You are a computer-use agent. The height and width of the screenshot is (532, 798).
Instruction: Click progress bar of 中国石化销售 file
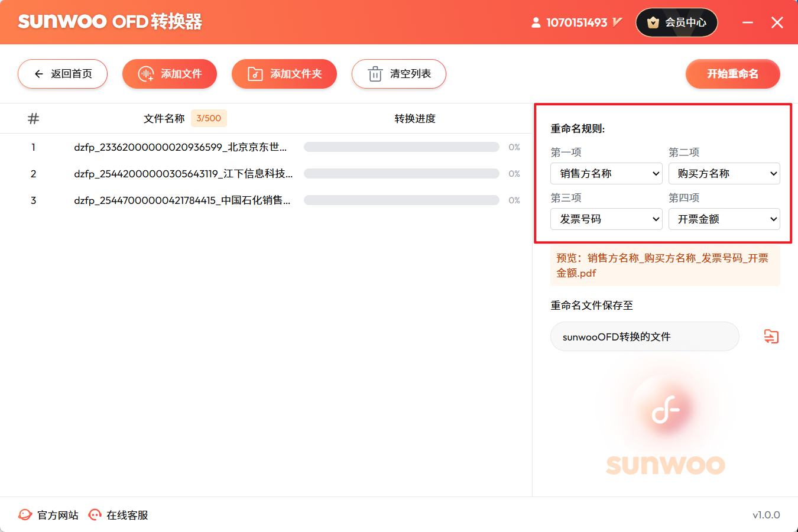click(x=401, y=200)
